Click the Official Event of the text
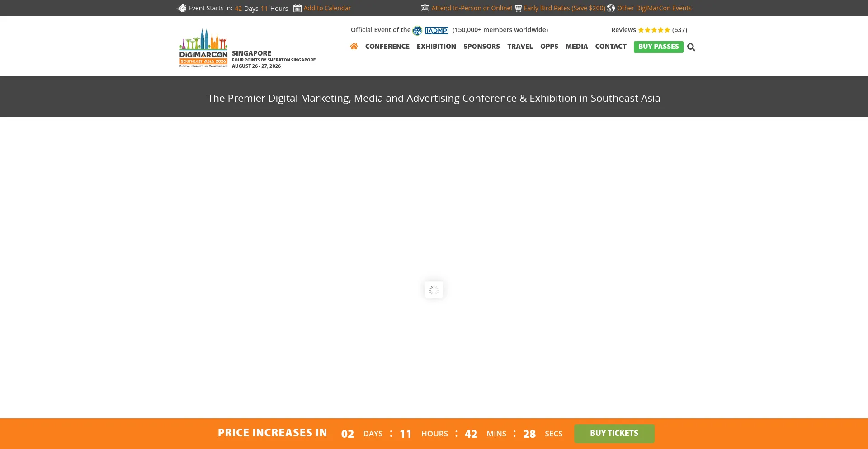The width and height of the screenshot is (868, 449). pyautogui.click(x=381, y=30)
